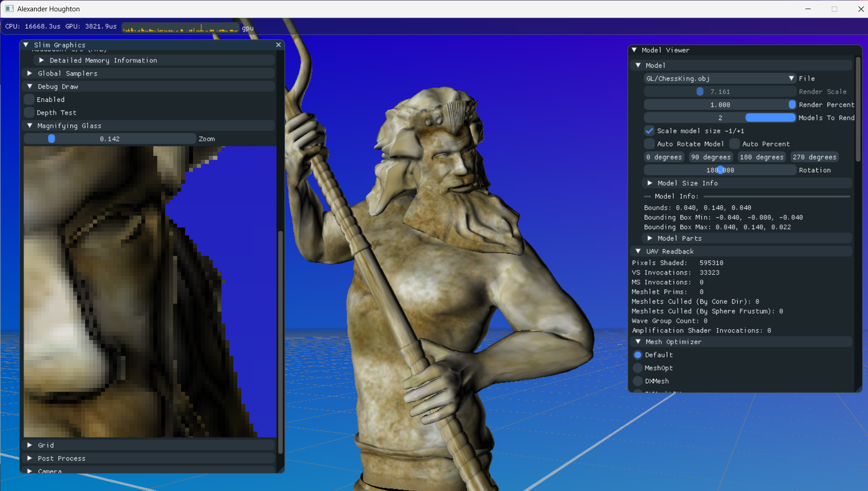
Task: Enable the Debug Draw Enabled checkbox
Action: [x=30, y=100]
